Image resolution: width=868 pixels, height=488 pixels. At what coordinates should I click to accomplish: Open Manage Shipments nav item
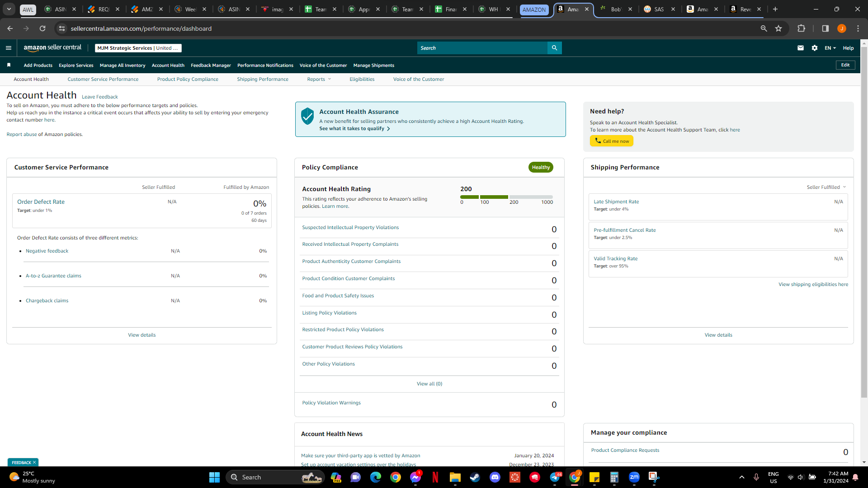(374, 66)
